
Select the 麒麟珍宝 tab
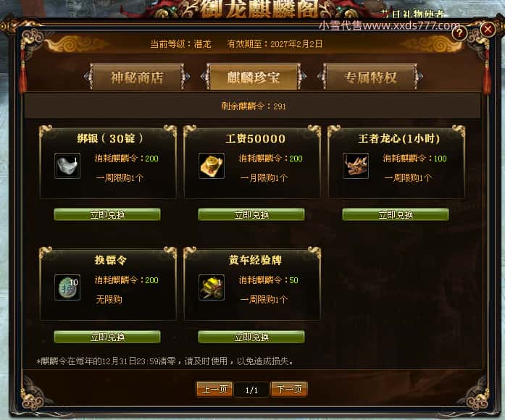pyautogui.click(x=254, y=77)
